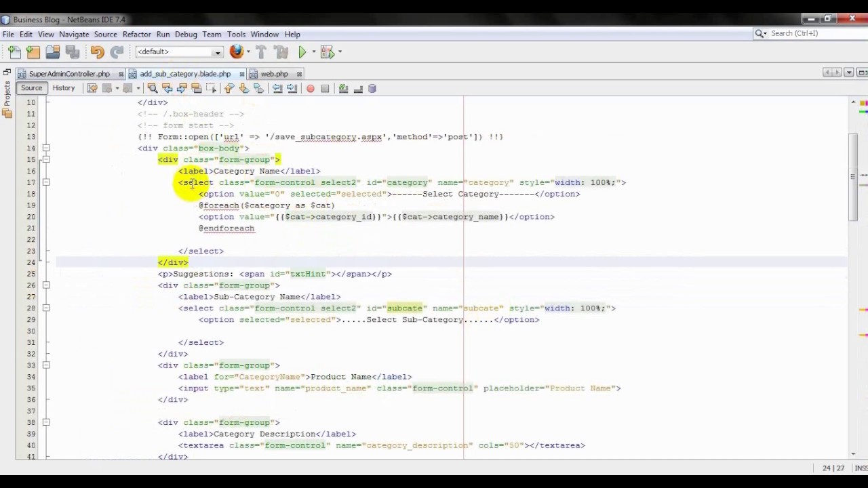
Task: Go to Next Bookmark icon
Action: [x=243, y=88]
